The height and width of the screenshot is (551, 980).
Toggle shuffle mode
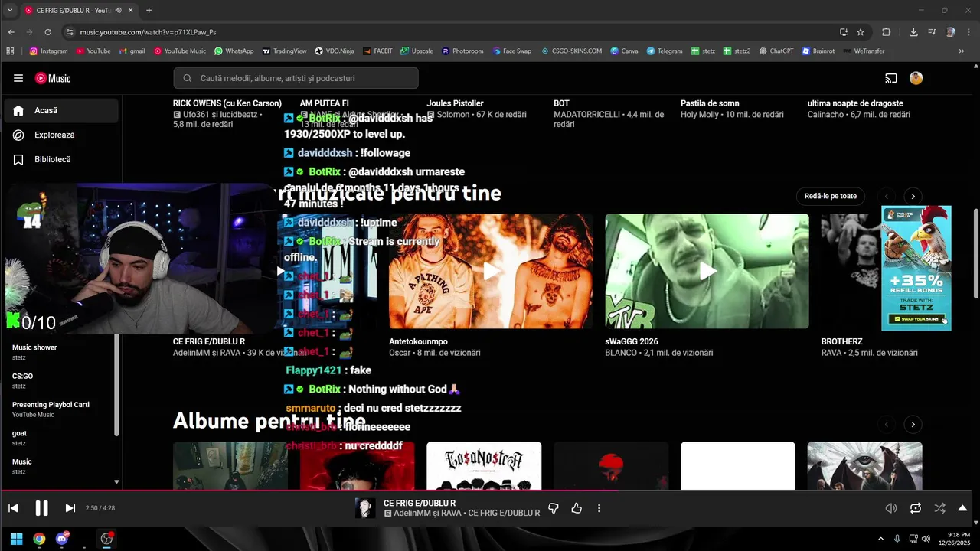click(939, 508)
